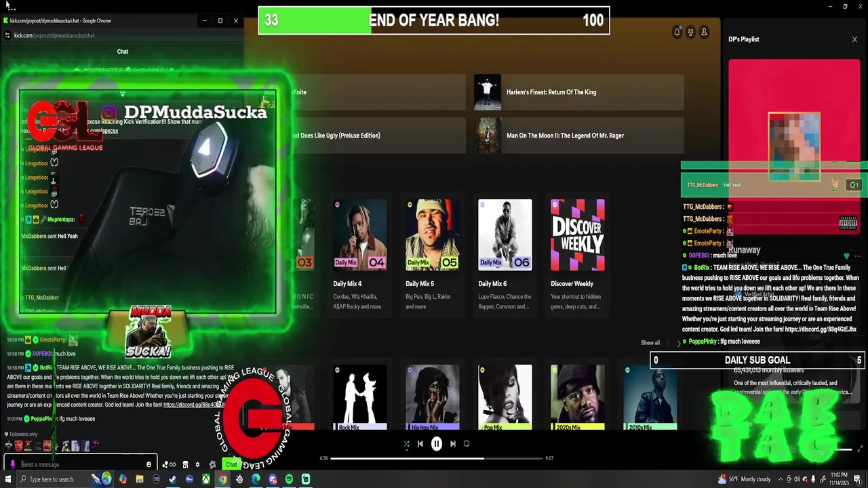Image resolution: width=868 pixels, height=488 pixels.
Task: Open Daily Mix 6 playlist cover
Action: pyautogui.click(x=505, y=235)
